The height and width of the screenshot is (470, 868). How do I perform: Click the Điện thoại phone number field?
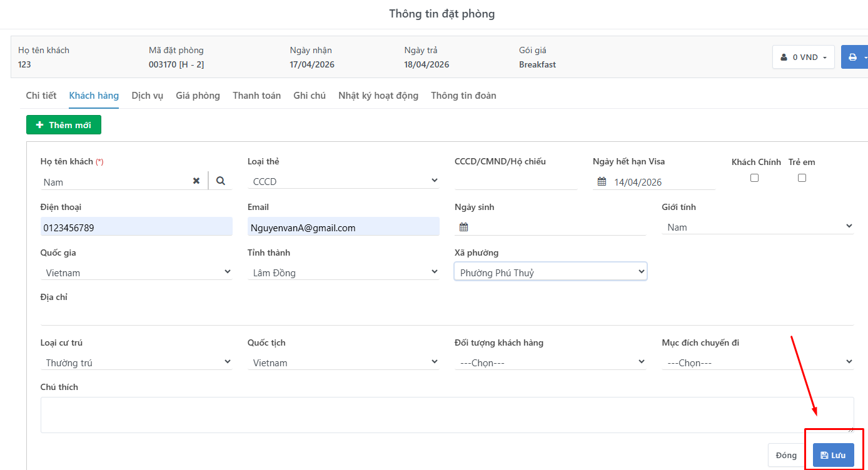(x=136, y=227)
